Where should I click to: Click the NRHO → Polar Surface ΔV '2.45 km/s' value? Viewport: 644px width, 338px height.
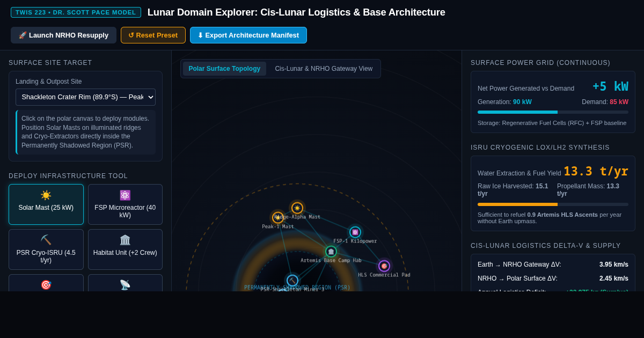[614, 278]
